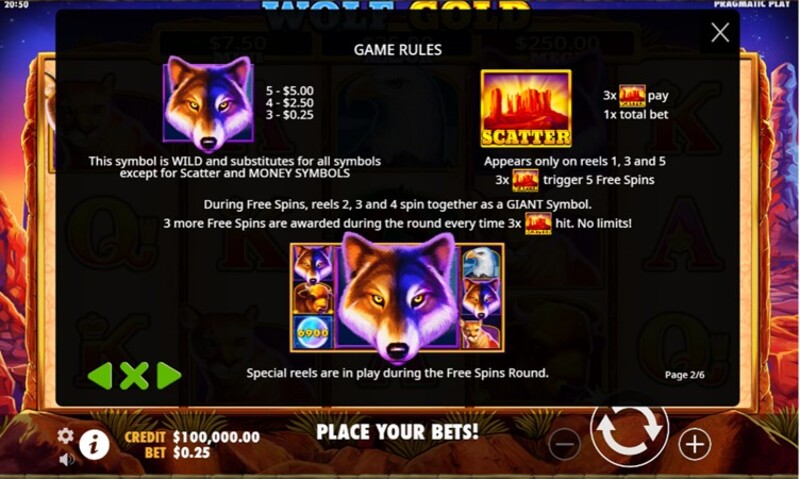Click the large Scatter symbol image
Image resolution: width=800 pixels, height=479 pixels.
(x=526, y=109)
